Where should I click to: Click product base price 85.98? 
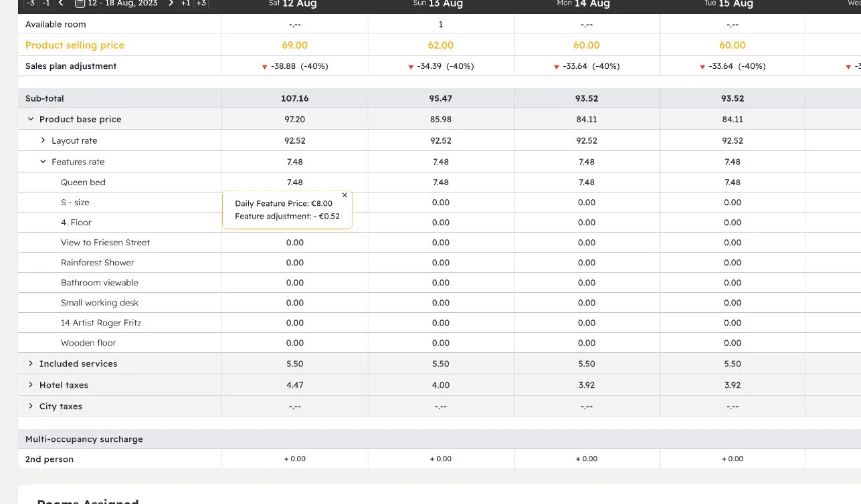(x=441, y=120)
